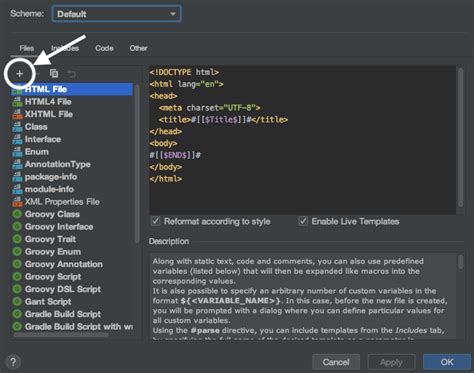Viewport: 474px width, 373px height.
Task: Click the Copy Template icon
Action: click(54, 73)
